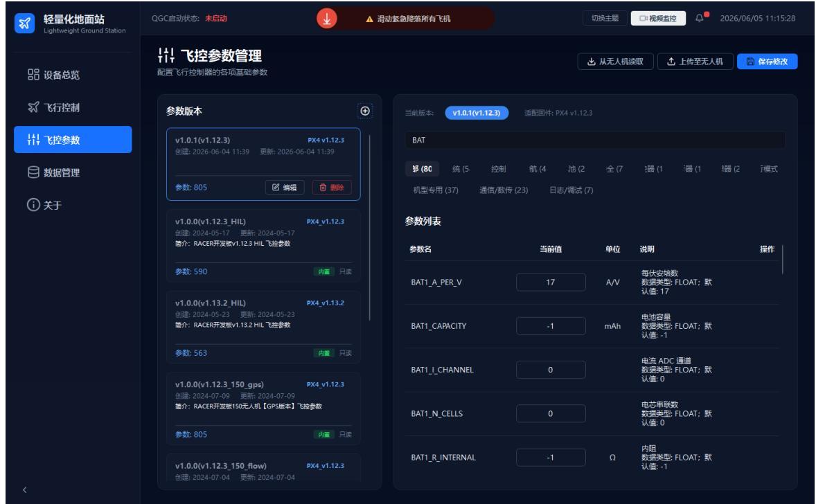Open the 日志/调试 (7) tab
Viewport: 816px width, 504px height.
(571, 190)
